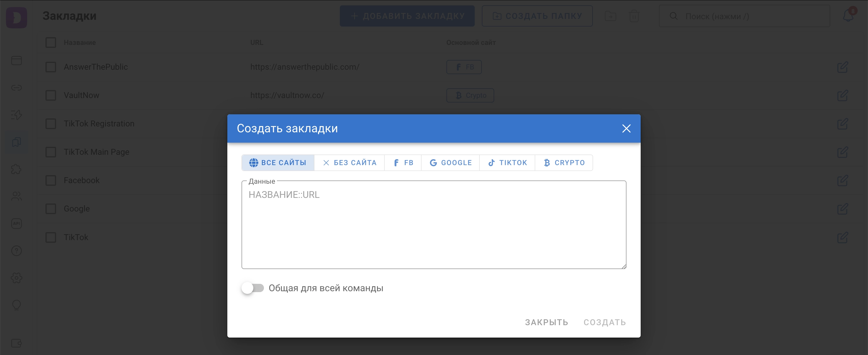
Task: Click the FB tag on AnswerThePublic row
Action: [464, 67]
